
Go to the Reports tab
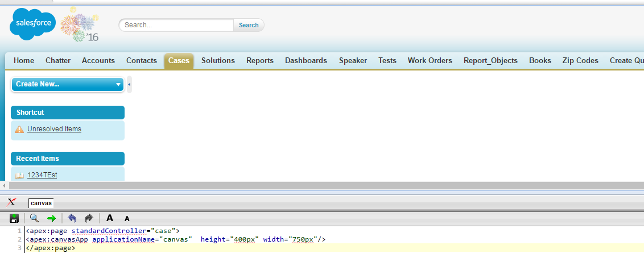pyautogui.click(x=259, y=61)
